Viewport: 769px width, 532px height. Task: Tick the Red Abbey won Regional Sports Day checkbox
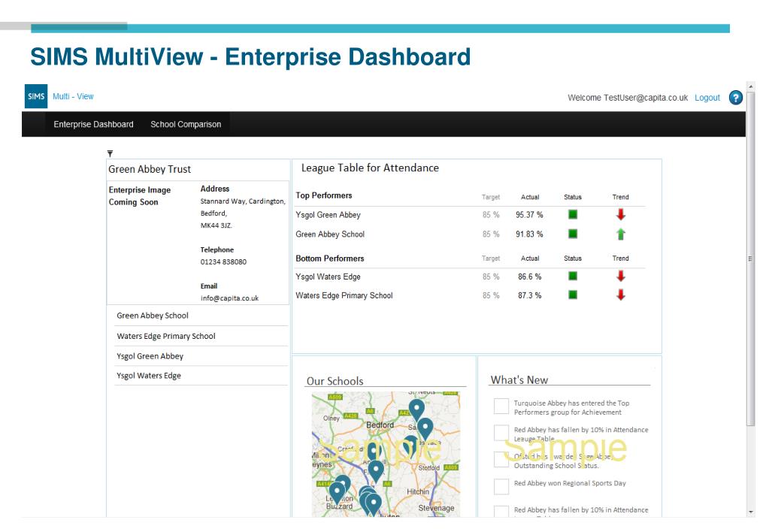(501, 486)
